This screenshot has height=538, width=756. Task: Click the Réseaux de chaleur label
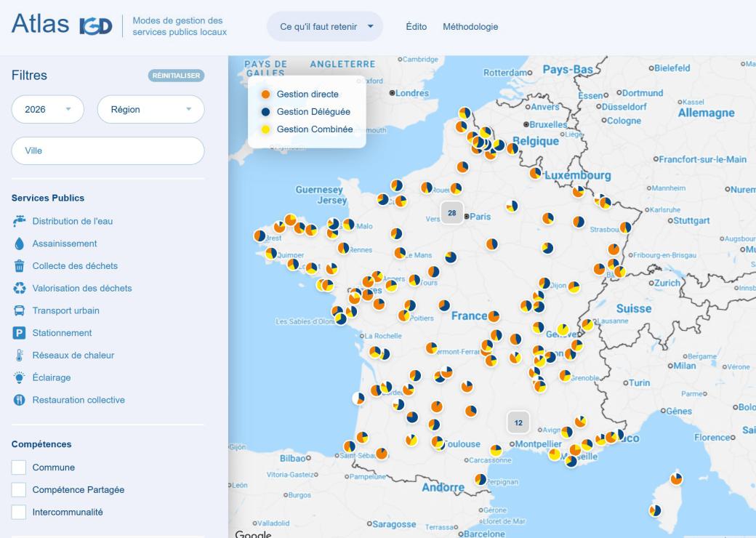point(73,356)
